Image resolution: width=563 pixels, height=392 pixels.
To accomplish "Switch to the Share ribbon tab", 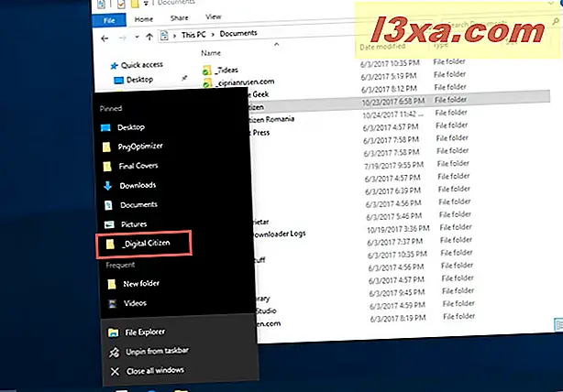I will click(x=179, y=18).
